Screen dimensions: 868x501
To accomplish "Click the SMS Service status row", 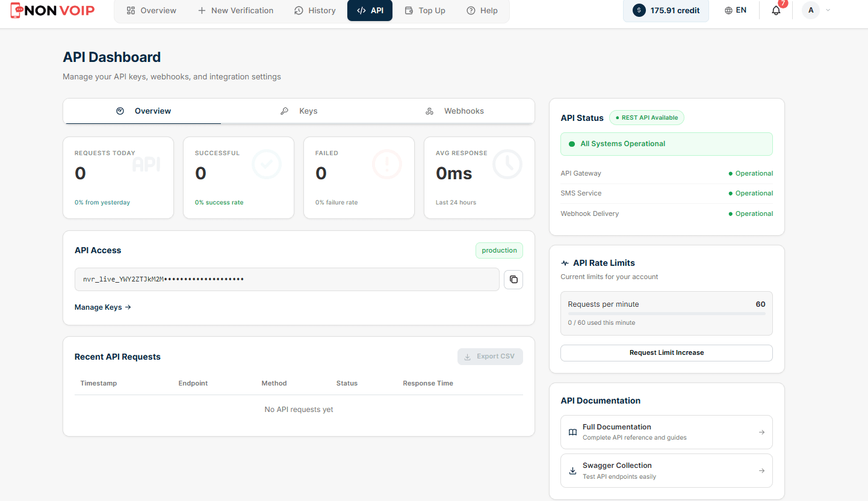I will point(666,193).
